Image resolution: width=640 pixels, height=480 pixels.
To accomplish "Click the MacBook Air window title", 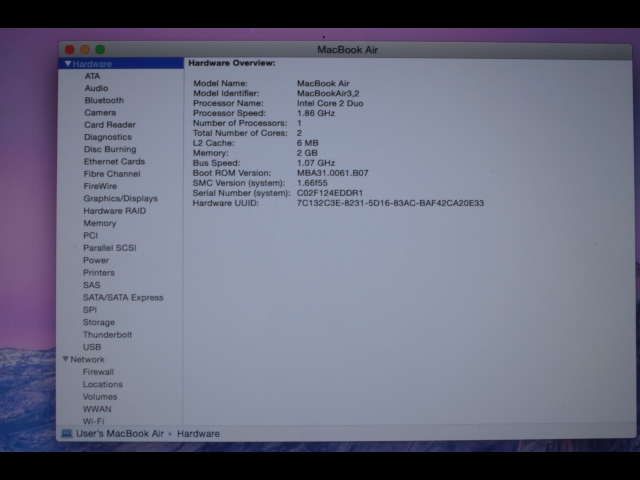I will pyautogui.click(x=348, y=50).
